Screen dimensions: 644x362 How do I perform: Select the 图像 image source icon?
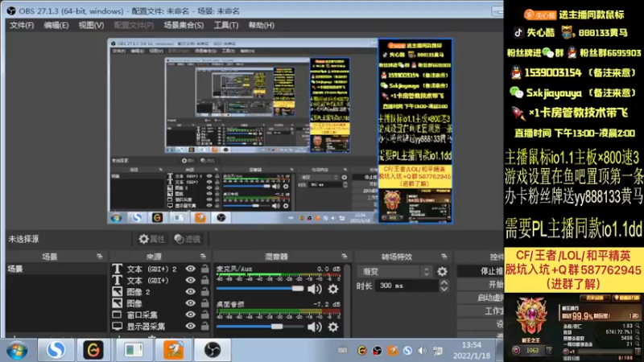[x=117, y=303]
